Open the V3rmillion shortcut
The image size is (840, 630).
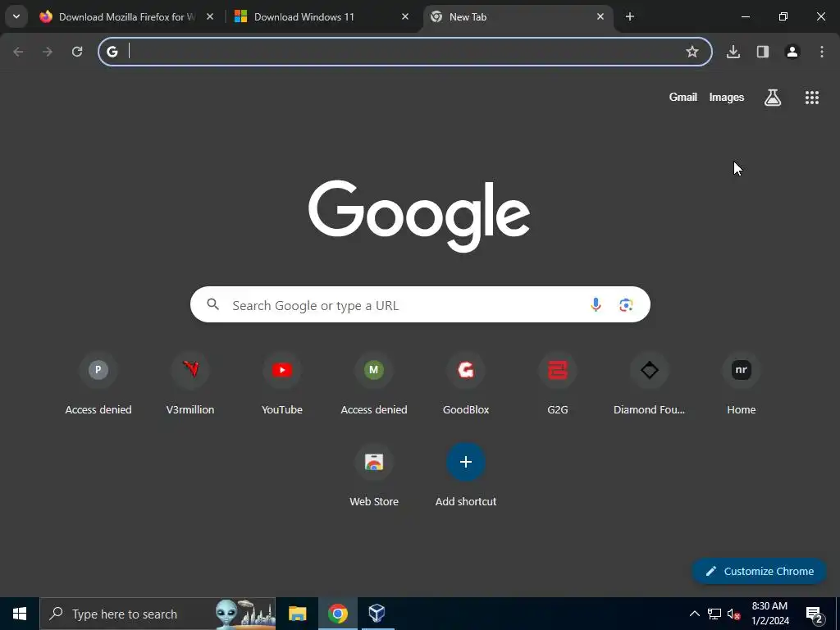click(x=190, y=385)
